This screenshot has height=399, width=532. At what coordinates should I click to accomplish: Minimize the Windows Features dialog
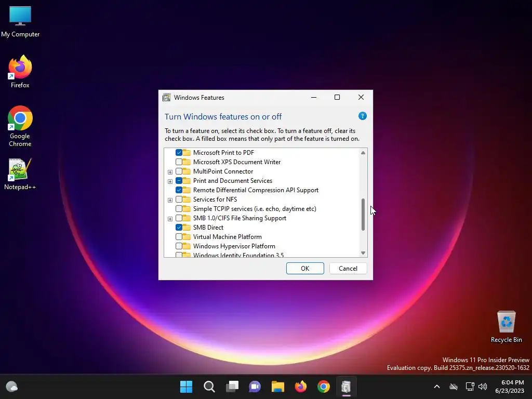tap(314, 97)
